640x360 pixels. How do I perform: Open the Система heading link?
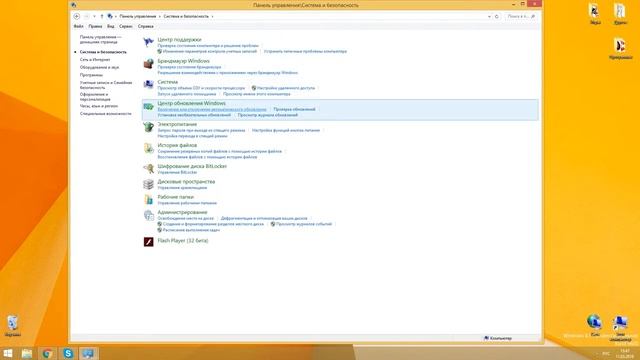[167, 82]
